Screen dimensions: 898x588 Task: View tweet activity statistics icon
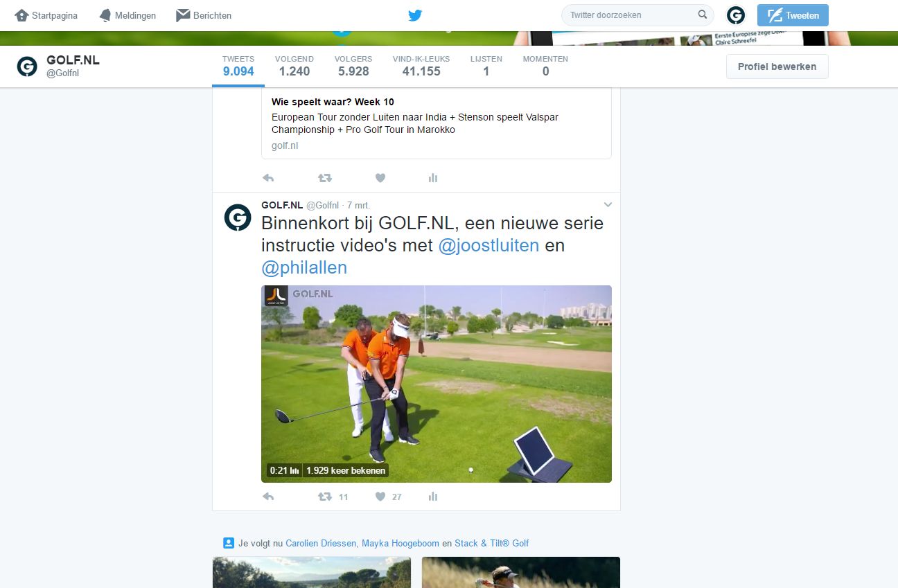click(433, 497)
